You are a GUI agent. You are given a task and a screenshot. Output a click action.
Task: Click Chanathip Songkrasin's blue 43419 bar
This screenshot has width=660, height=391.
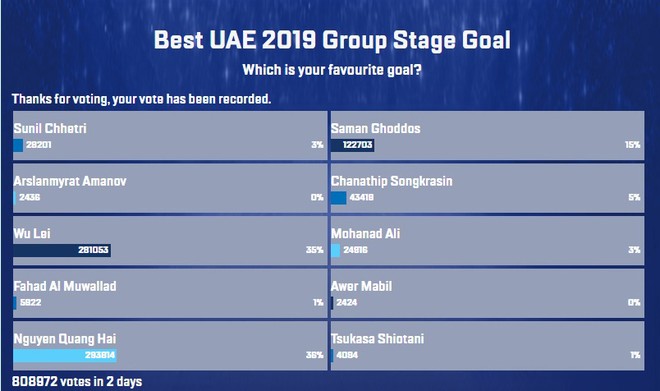338,198
